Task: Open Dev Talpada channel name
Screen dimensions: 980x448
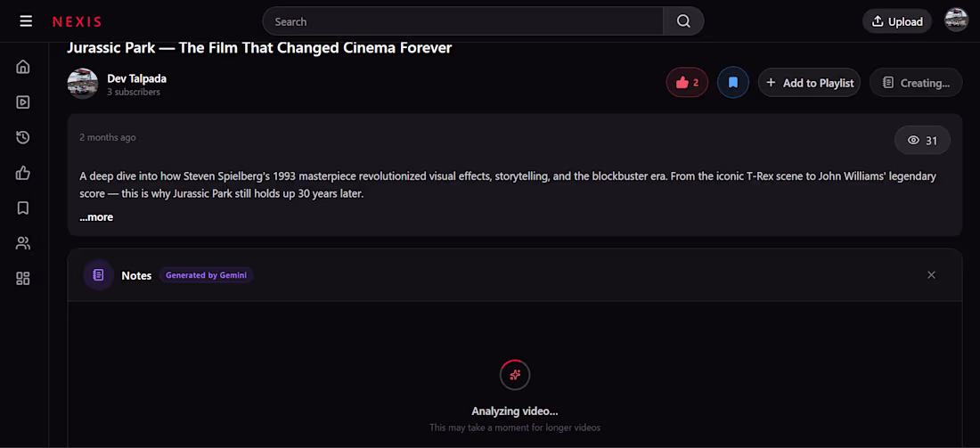Action: click(x=137, y=78)
